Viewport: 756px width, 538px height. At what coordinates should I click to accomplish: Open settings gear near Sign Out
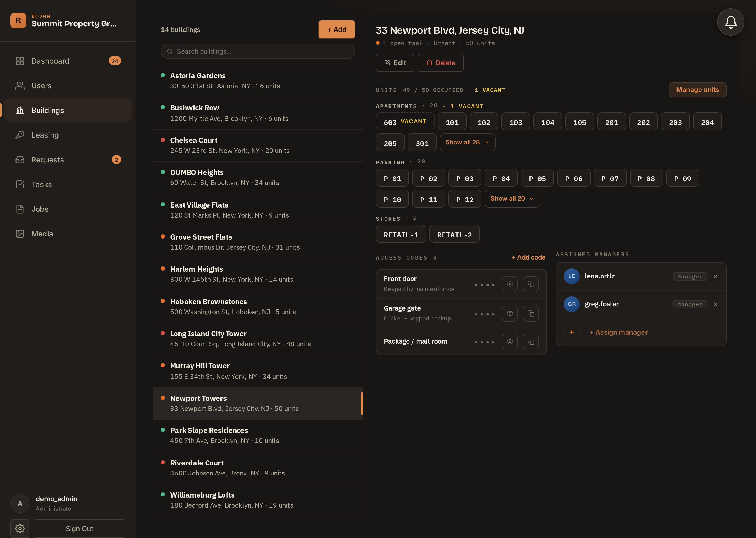[x=20, y=528]
